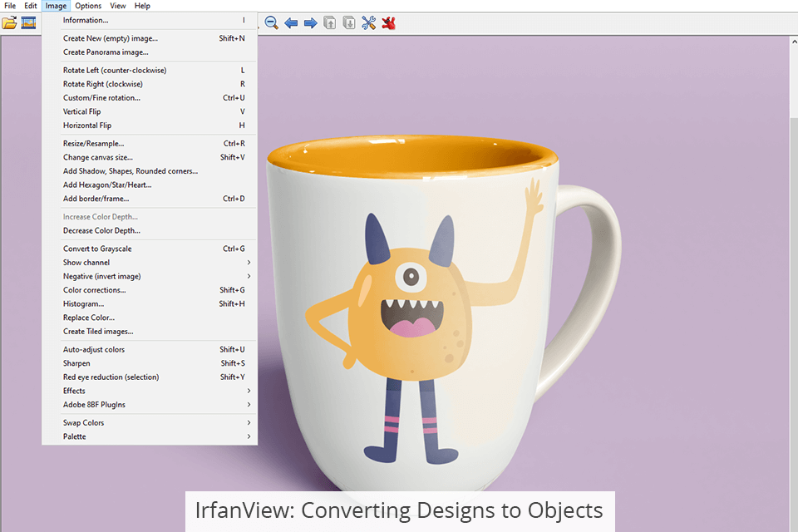Open the View menu
798x532 pixels.
pyautogui.click(x=117, y=6)
